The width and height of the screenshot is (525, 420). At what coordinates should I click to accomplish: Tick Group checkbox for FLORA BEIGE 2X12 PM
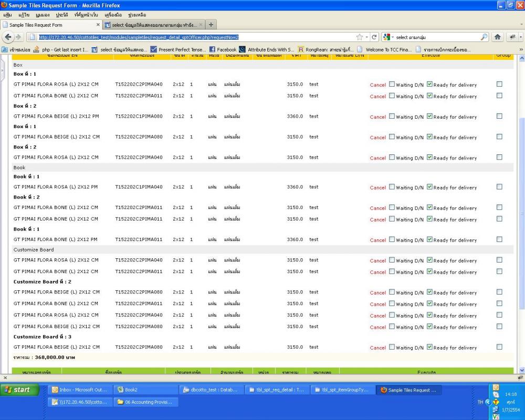500,116
